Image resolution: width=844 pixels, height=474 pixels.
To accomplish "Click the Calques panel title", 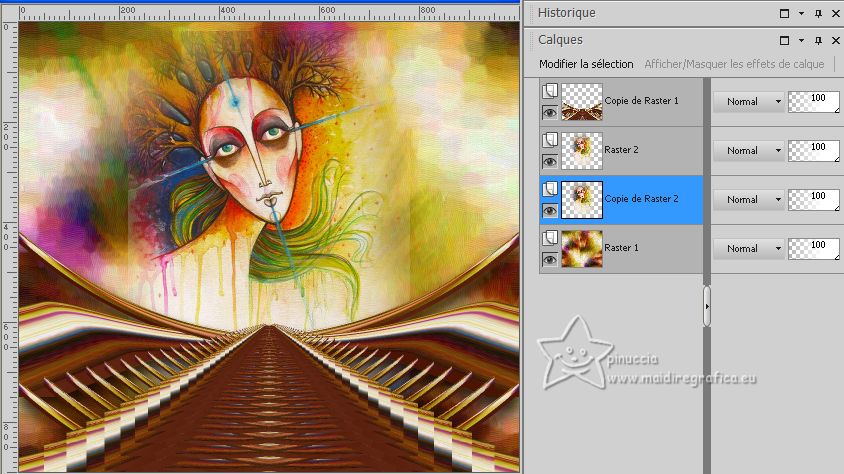I will coord(560,39).
